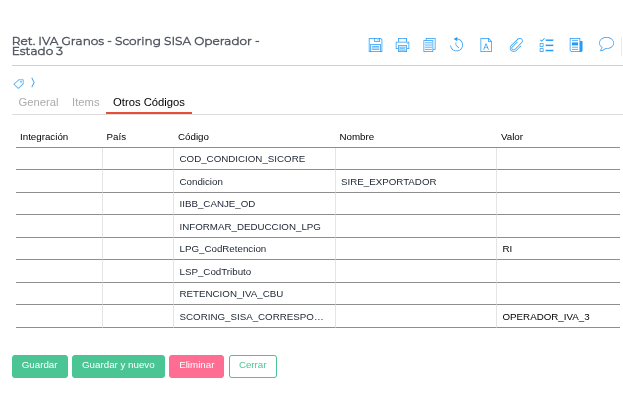
Task: Click Guardar y nuevo button
Action: (x=118, y=366)
